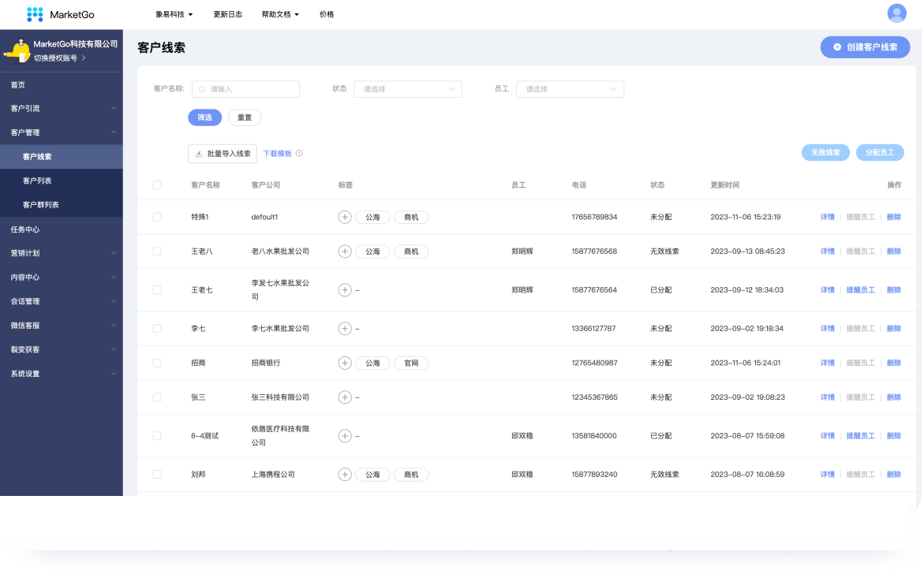Check the checkbox for 王老八 row
The height and width of the screenshot is (574, 924).
[x=157, y=252]
